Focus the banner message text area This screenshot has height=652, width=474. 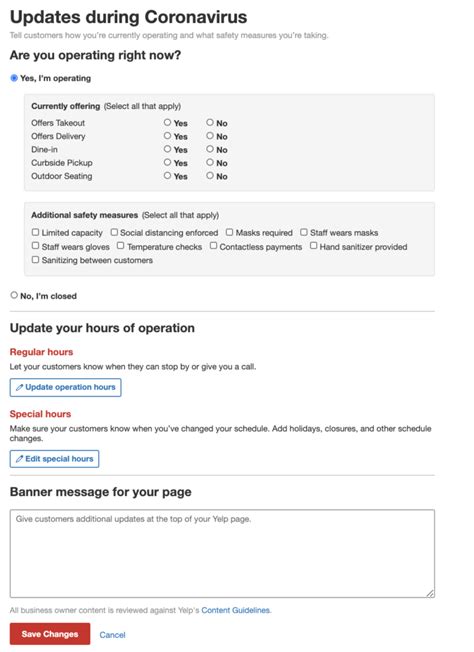click(x=222, y=553)
